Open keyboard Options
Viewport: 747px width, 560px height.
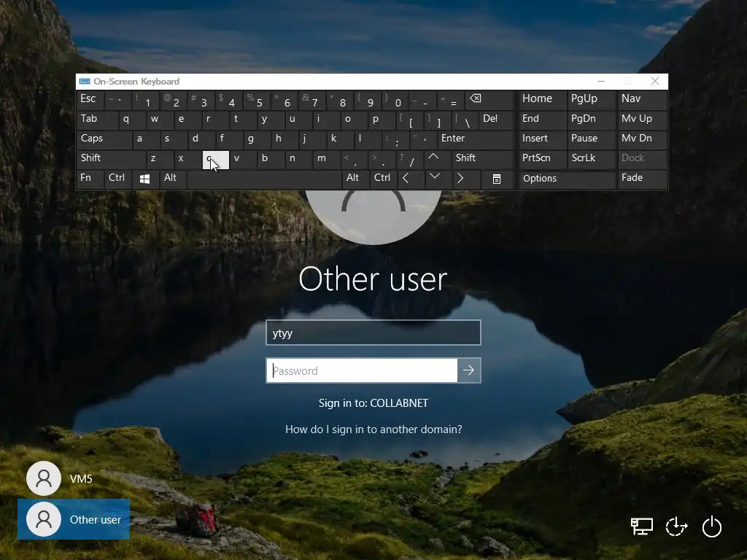(x=567, y=179)
